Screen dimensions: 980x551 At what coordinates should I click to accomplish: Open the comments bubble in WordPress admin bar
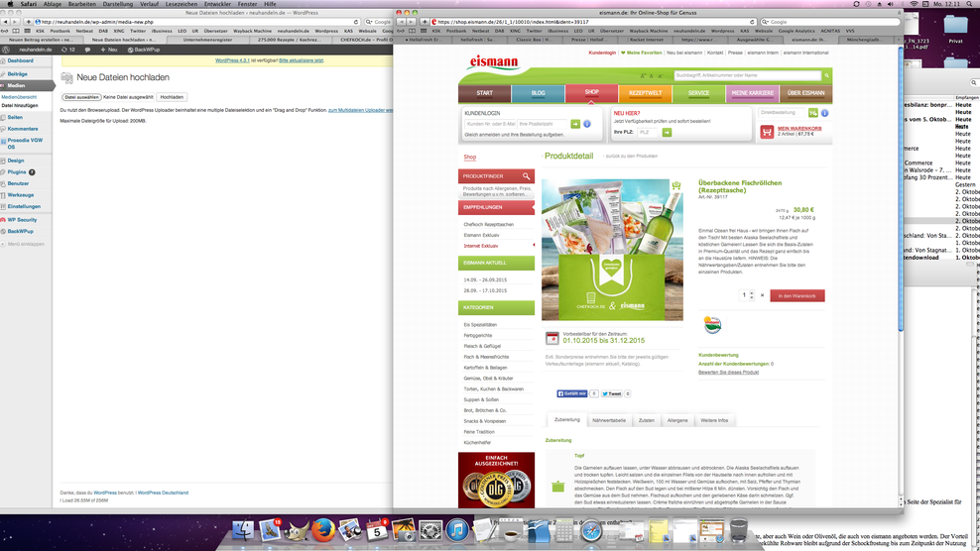pyautogui.click(x=87, y=50)
